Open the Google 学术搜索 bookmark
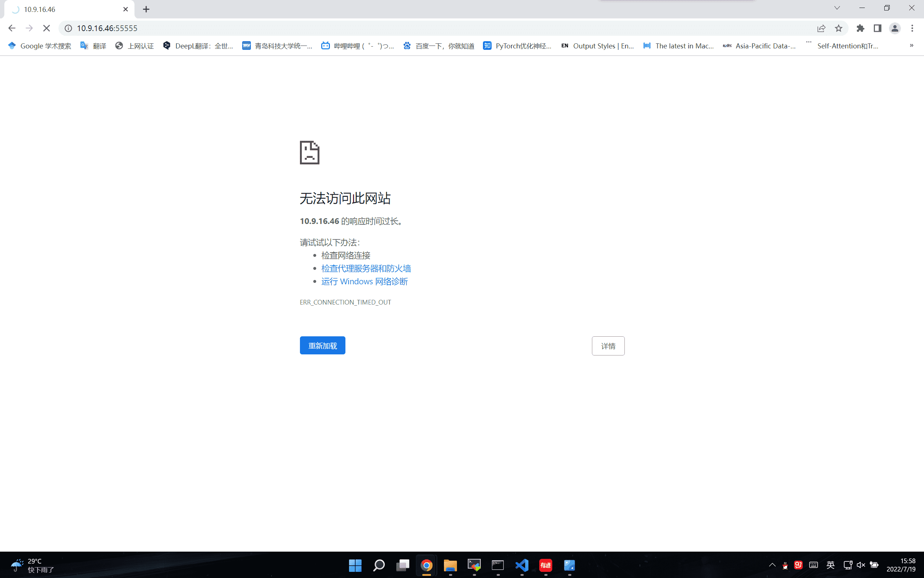The width and height of the screenshot is (924, 578). click(x=39, y=46)
